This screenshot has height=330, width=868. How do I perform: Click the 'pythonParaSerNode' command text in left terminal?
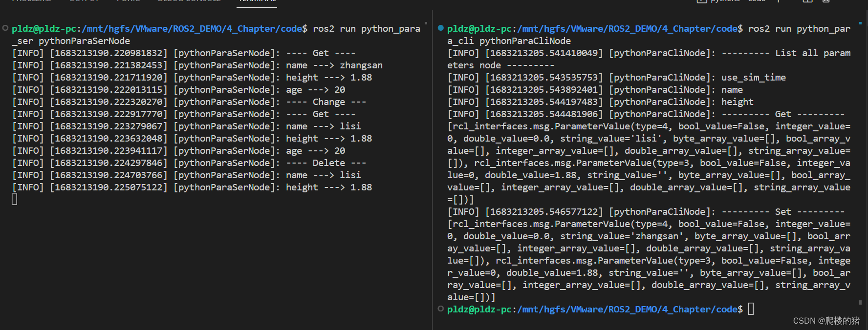85,41
